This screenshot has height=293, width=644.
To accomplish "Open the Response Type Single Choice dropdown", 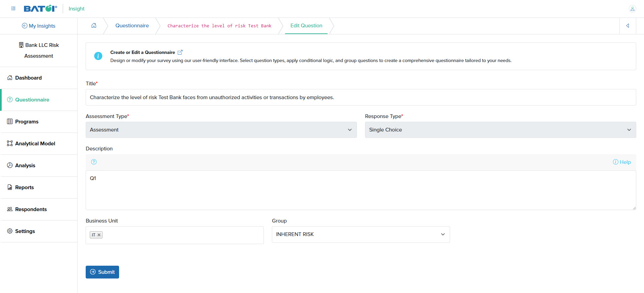I will point(500,130).
